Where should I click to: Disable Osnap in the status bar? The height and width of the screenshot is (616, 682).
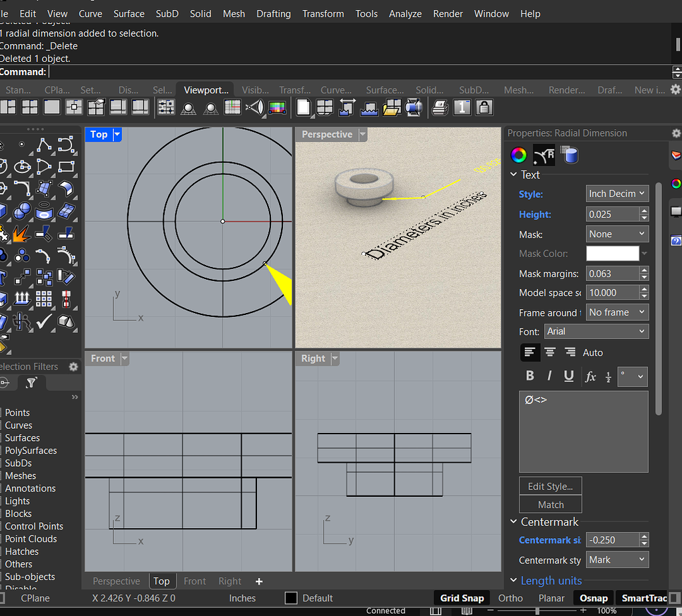coord(593,598)
